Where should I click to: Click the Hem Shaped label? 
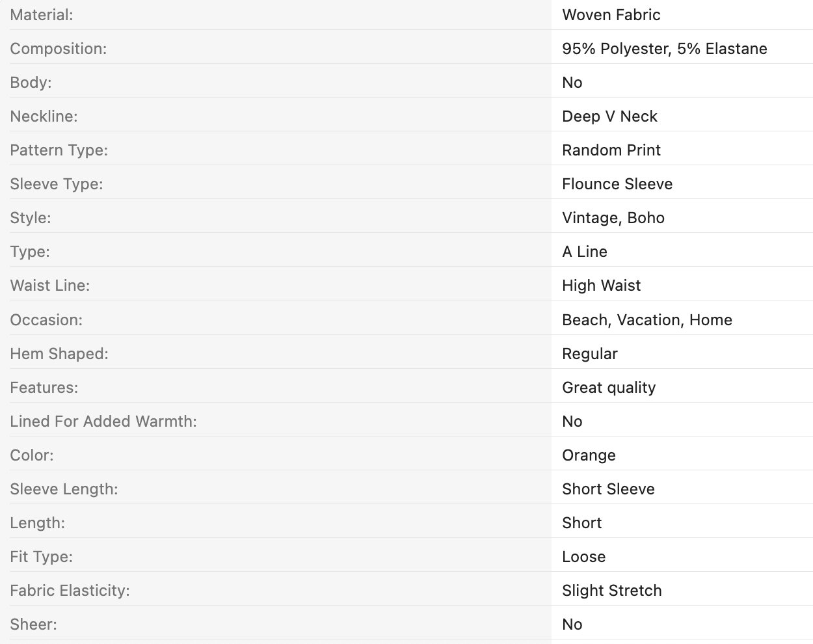pyautogui.click(x=59, y=354)
